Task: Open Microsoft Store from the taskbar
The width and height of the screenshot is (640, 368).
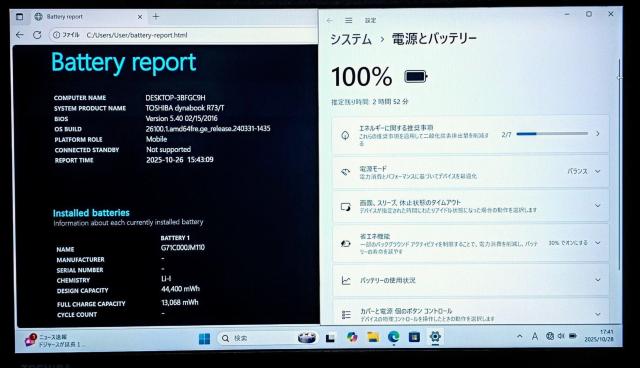Action: pyautogui.click(x=414, y=337)
